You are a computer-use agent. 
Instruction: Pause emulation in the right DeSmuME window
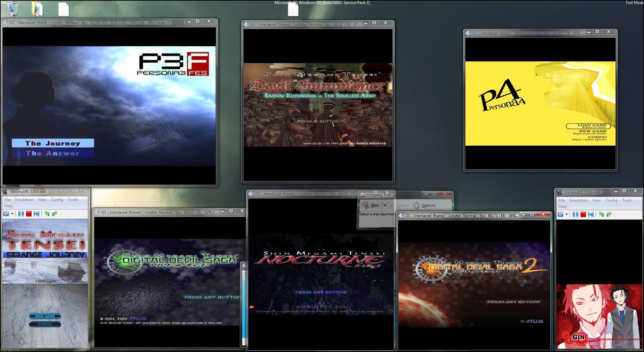coord(575,214)
